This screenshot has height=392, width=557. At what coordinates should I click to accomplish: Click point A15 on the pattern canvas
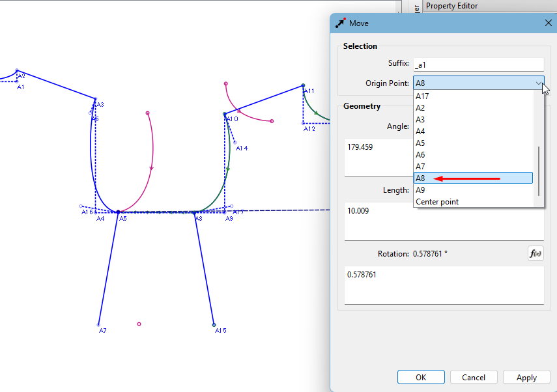click(214, 324)
